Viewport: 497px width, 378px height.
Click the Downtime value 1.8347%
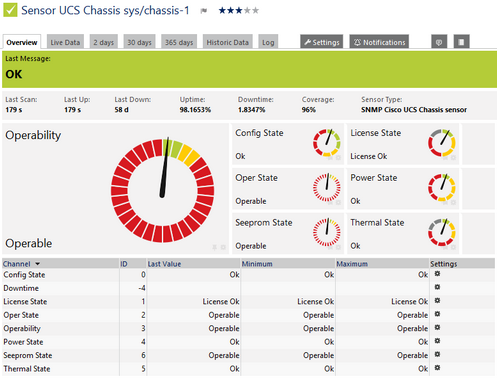click(252, 110)
